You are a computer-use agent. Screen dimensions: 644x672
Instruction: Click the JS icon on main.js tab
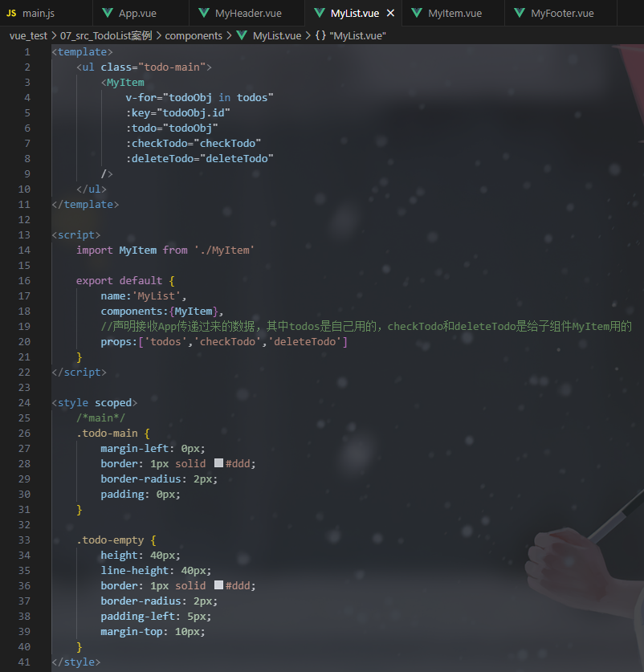click(x=11, y=14)
